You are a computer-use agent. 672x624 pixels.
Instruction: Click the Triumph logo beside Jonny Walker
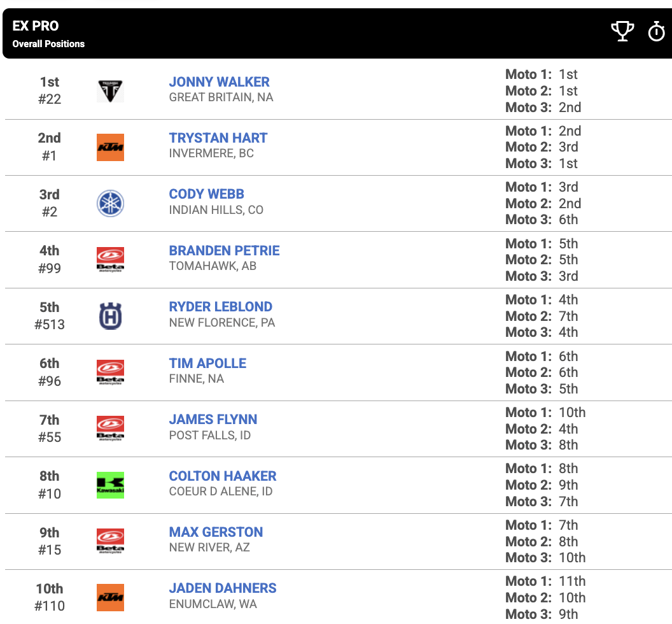pos(110,91)
